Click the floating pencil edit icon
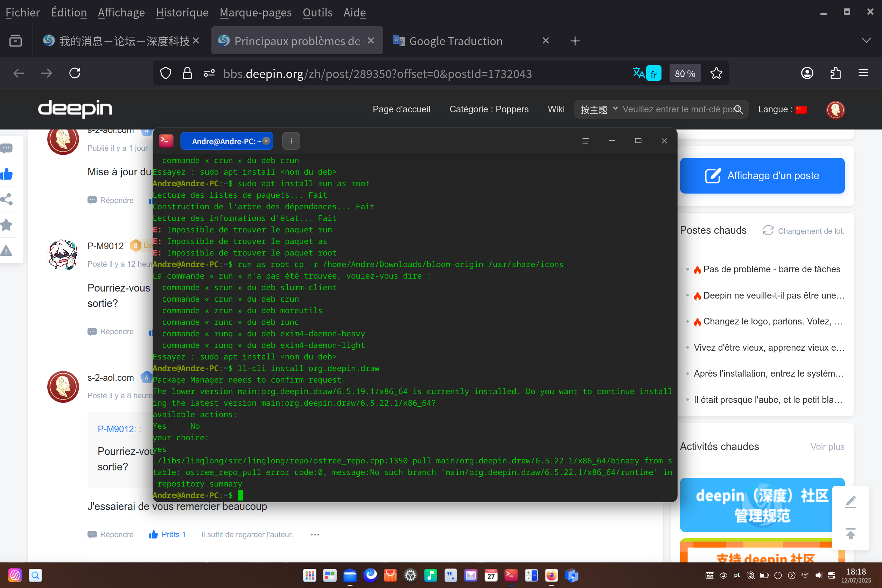The width and height of the screenshot is (882, 588). point(850,501)
